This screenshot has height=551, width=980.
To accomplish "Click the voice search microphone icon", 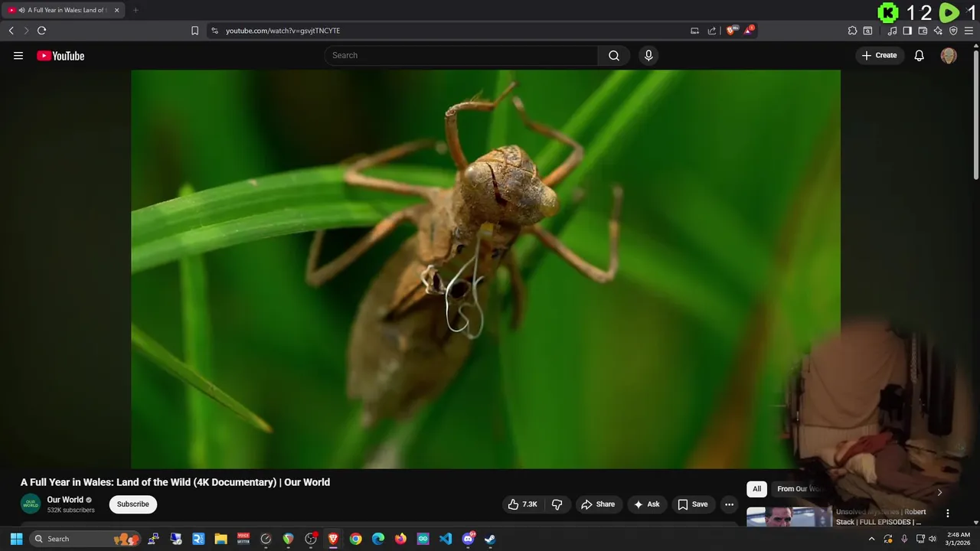I will pos(648,56).
